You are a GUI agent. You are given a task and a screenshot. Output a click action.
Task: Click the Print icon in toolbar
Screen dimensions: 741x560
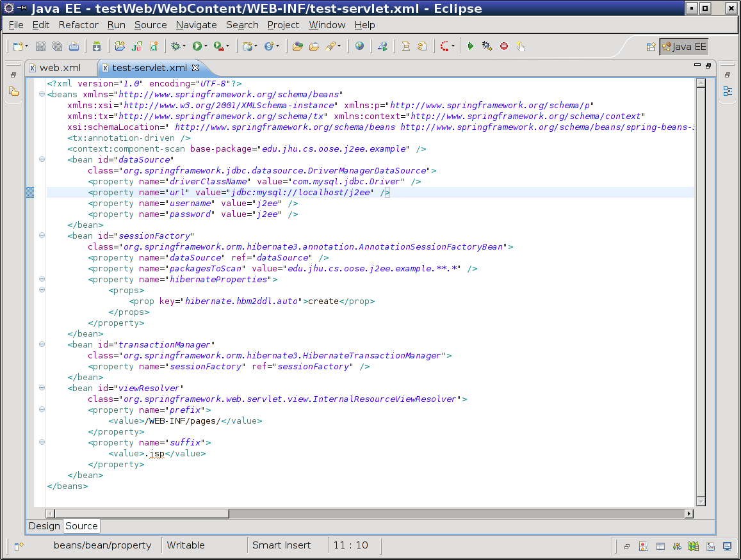coord(74,46)
